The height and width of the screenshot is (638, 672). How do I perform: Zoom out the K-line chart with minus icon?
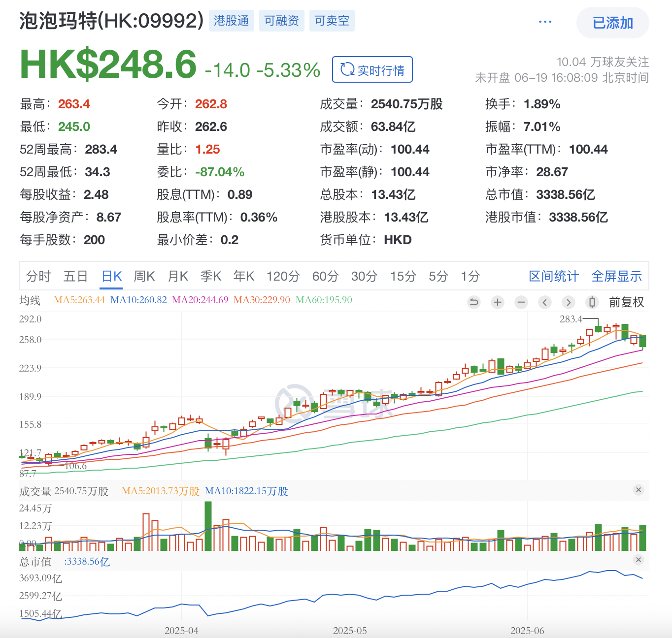click(521, 302)
